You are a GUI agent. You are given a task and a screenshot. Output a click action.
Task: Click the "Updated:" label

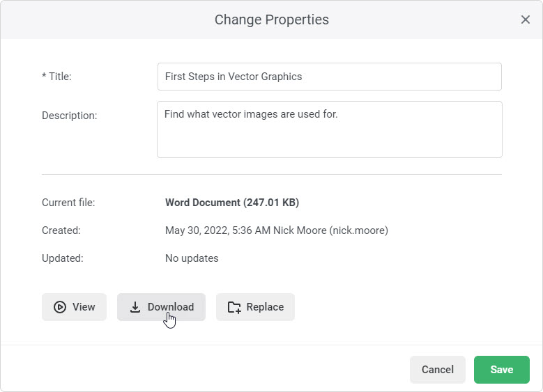[x=62, y=258]
